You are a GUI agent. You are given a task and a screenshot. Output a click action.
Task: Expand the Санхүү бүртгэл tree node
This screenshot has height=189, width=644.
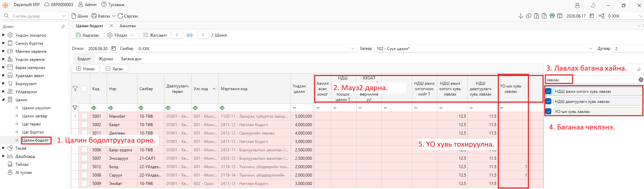point(3,43)
